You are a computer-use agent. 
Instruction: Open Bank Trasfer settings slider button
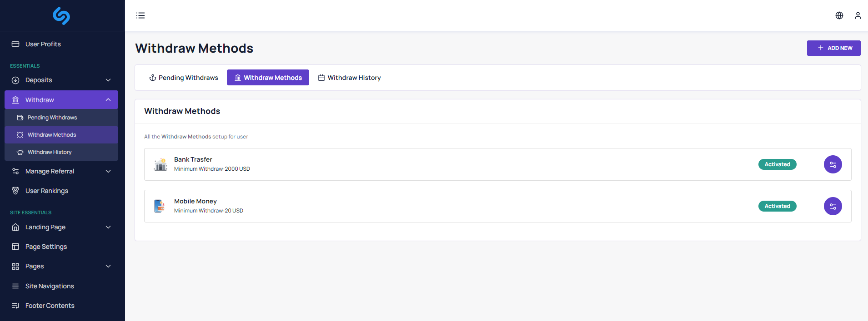click(833, 164)
